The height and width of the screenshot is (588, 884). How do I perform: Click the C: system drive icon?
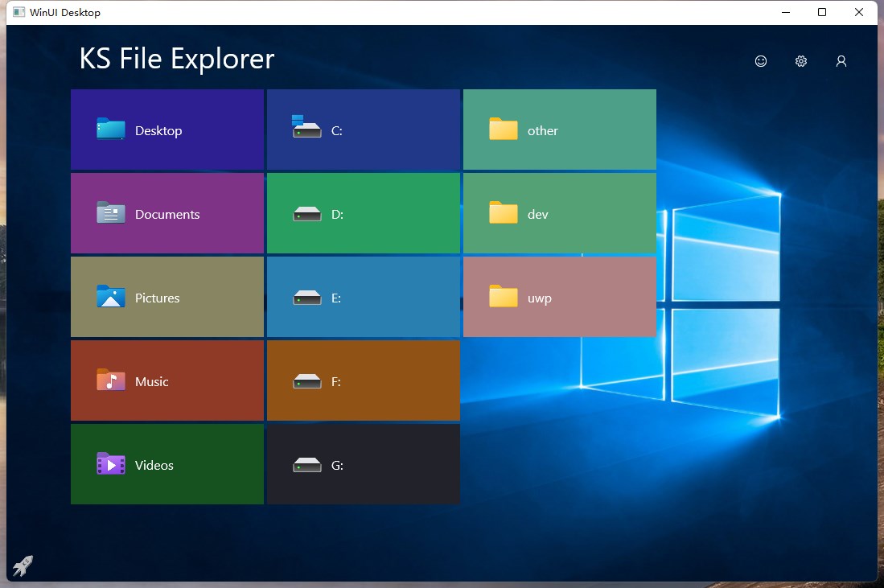click(x=306, y=127)
